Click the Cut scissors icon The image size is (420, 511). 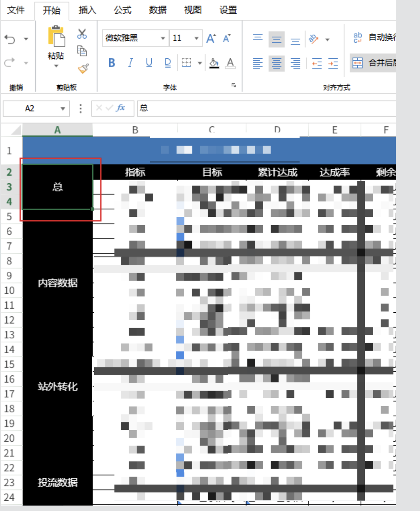click(x=82, y=34)
